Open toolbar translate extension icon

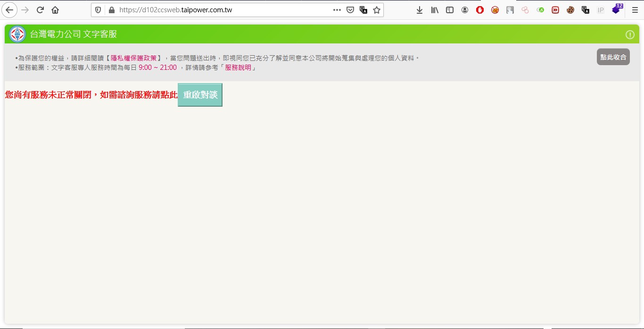click(x=586, y=10)
